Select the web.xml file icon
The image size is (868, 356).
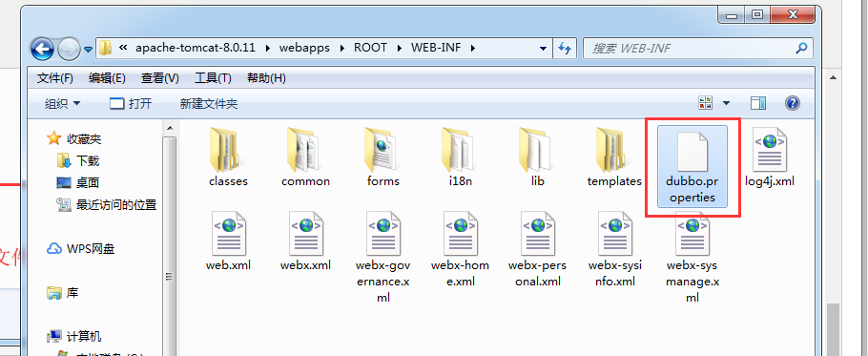(x=229, y=233)
